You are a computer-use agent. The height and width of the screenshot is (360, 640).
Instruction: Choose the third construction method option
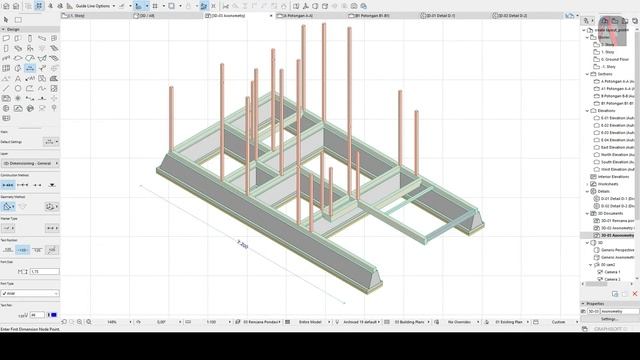[37, 185]
